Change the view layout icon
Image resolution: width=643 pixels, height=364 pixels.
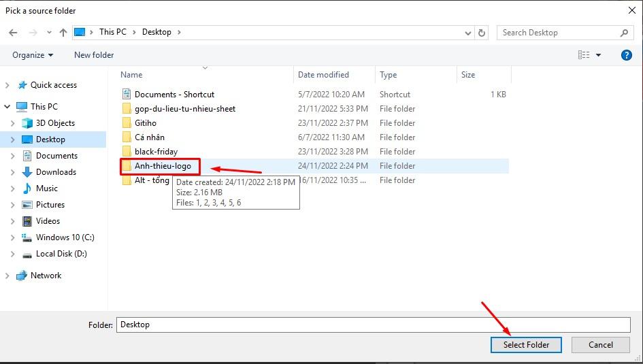coord(584,55)
